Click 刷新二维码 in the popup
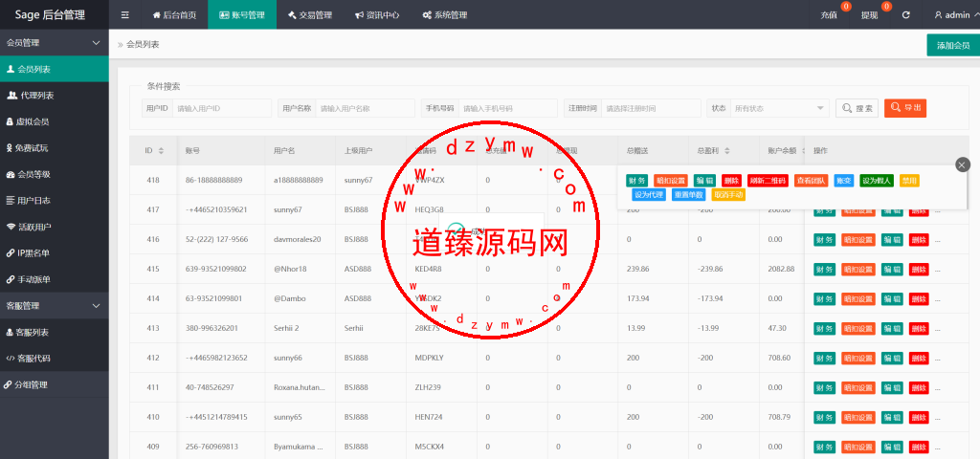Screen dimensions: 980x459 point(768,181)
